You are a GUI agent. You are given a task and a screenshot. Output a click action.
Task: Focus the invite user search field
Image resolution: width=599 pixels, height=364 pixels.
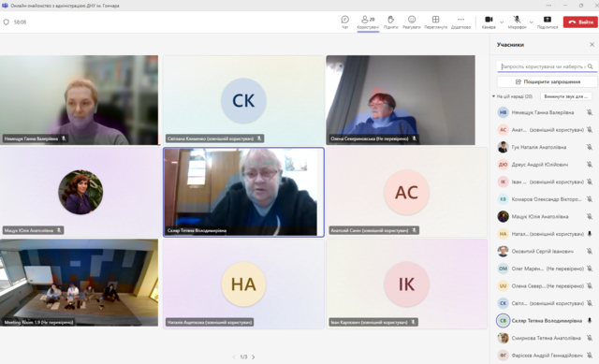click(543, 66)
